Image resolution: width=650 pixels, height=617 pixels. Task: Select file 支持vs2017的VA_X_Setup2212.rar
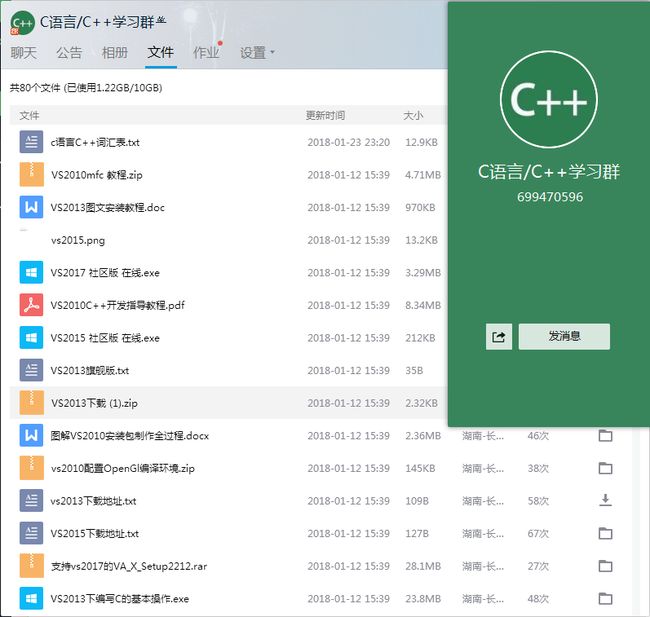[129, 566]
